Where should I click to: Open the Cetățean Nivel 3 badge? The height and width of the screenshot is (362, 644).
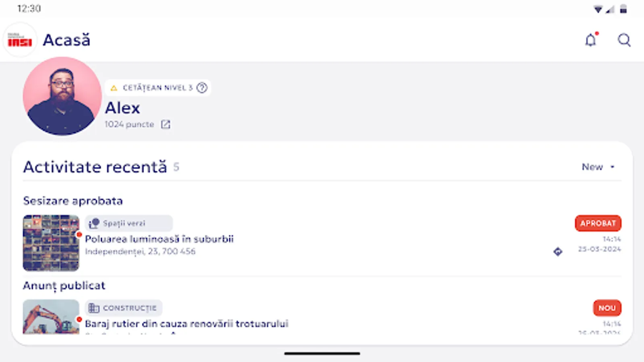158,88
